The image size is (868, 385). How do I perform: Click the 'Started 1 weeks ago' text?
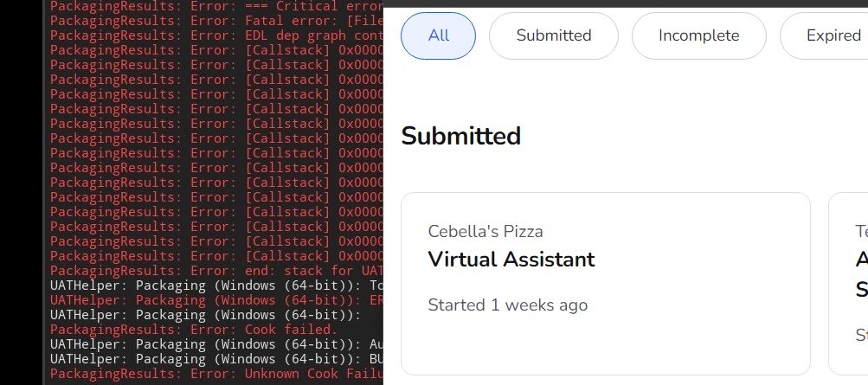[x=507, y=305]
